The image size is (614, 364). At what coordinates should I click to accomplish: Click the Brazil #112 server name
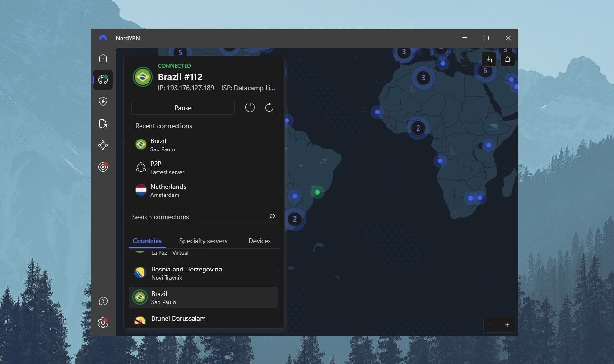[x=180, y=77]
